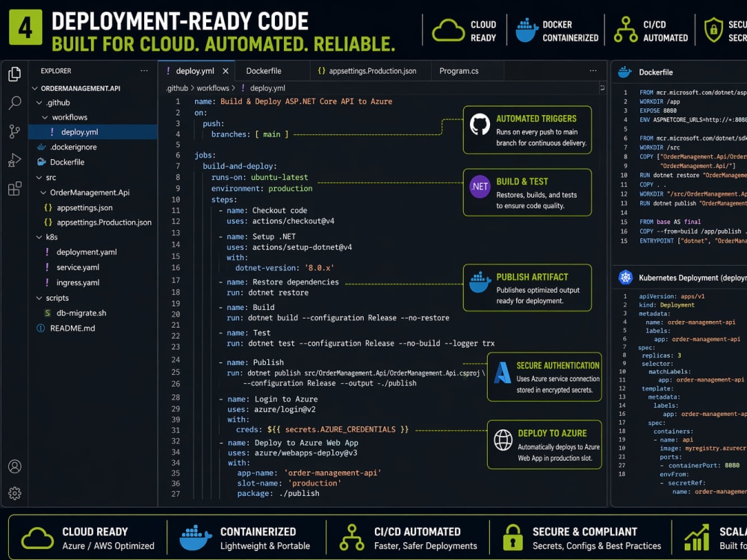
Task: Collapse the scripts folder
Action: pyautogui.click(x=39, y=298)
